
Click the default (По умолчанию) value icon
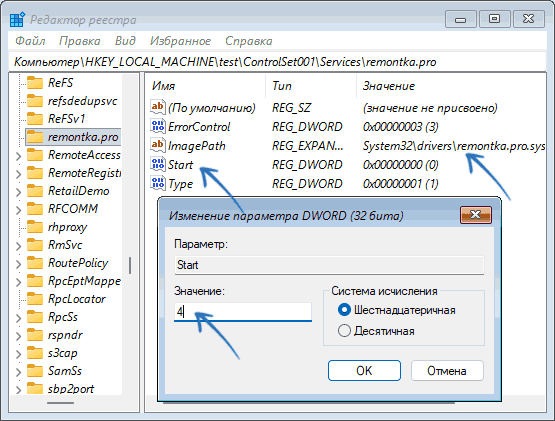(158, 107)
